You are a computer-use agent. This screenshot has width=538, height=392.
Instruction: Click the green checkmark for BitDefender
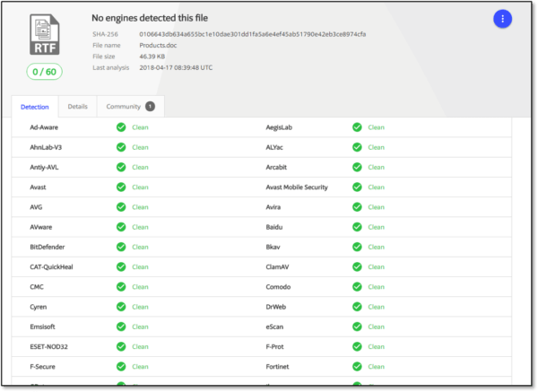pyautogui.click(x=121, y=247)
